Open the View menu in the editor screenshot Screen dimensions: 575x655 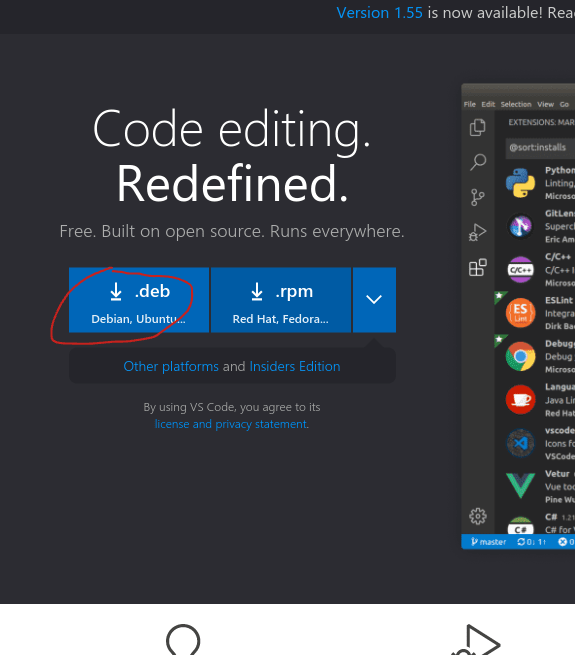(x=545, y=104)
